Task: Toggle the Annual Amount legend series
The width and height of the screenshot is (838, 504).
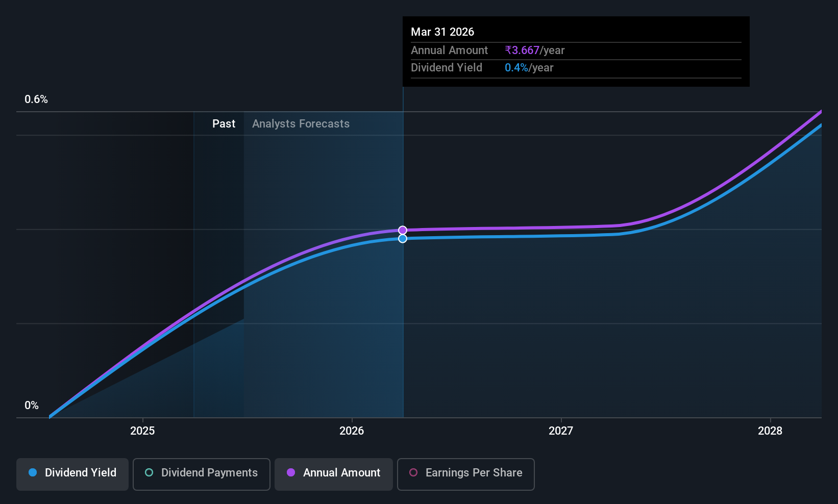Action: (334, 474)
